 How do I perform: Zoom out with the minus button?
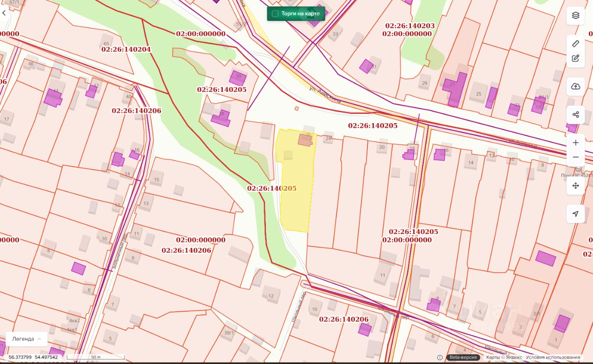(575, 157)
